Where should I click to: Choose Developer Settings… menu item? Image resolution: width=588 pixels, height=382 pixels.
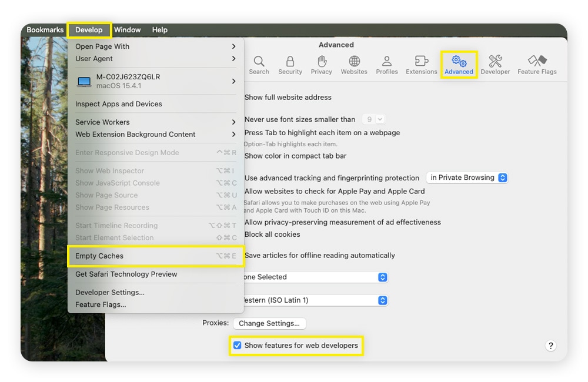156,293
